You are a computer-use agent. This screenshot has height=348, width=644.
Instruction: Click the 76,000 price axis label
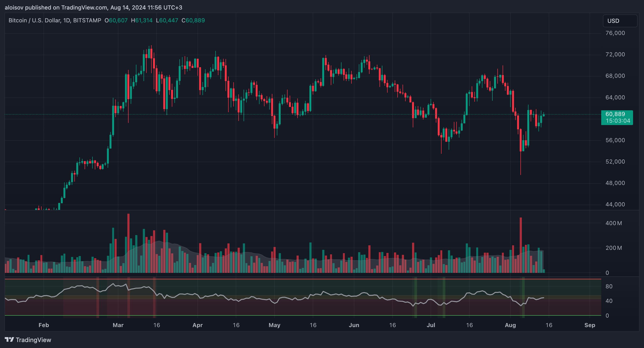pos(615,33)
